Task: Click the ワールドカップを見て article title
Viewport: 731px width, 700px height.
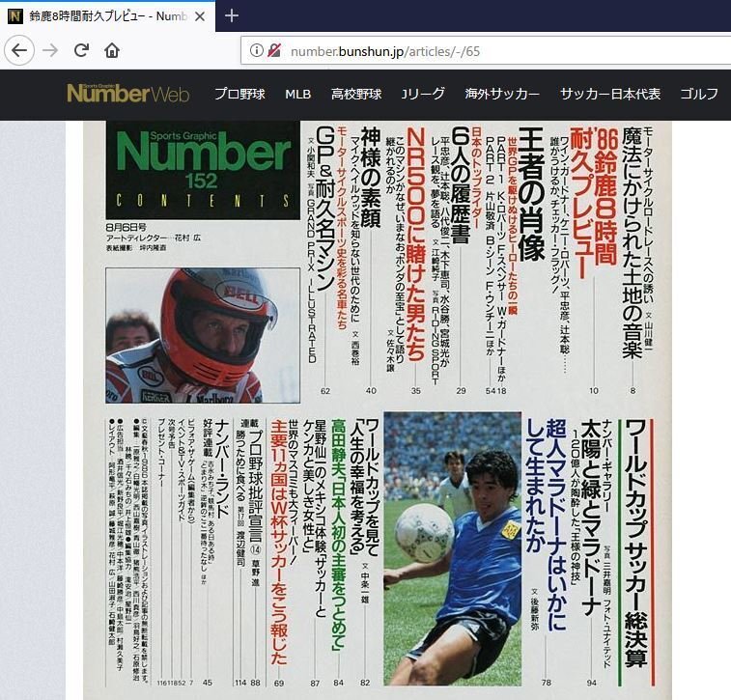Action: point(373,487)
